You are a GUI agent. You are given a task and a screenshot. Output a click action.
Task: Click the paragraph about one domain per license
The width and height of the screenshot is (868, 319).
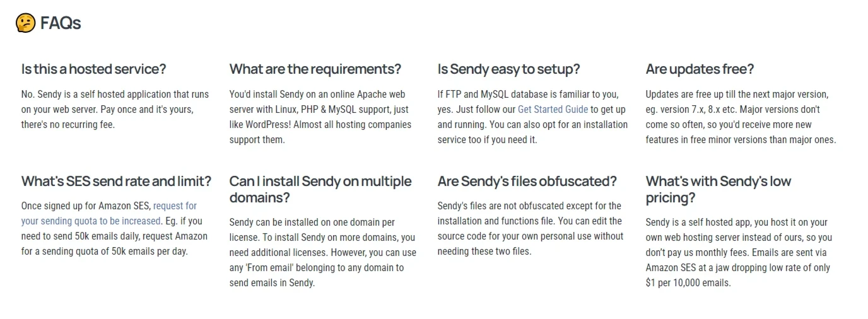point(322,252)
